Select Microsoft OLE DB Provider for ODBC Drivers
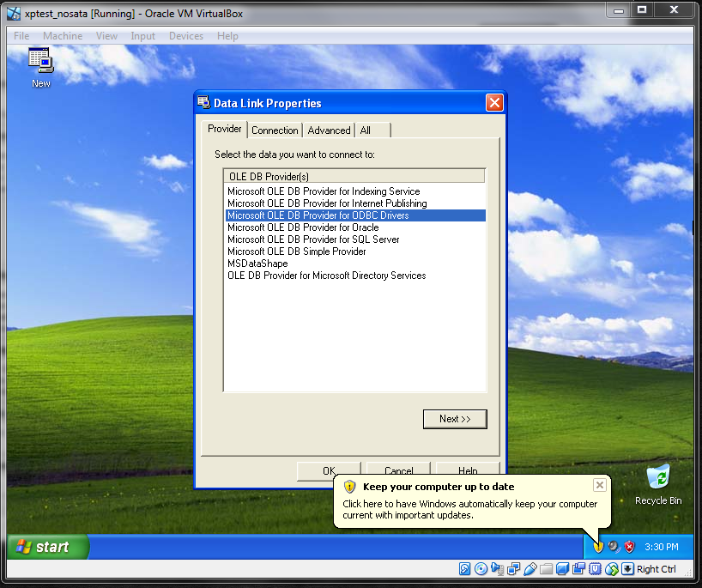Viewport: 702px width, 588px height. pos(355,215)
